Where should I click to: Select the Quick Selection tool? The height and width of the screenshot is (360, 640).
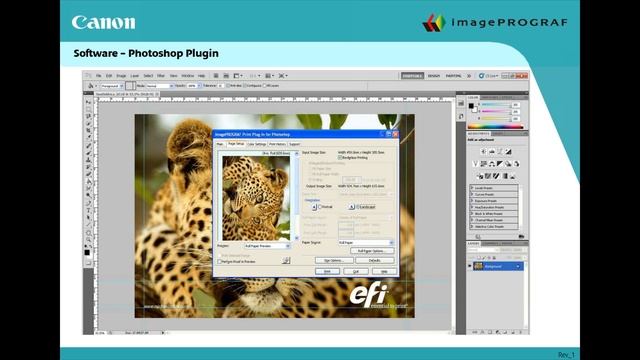point(89,123)
